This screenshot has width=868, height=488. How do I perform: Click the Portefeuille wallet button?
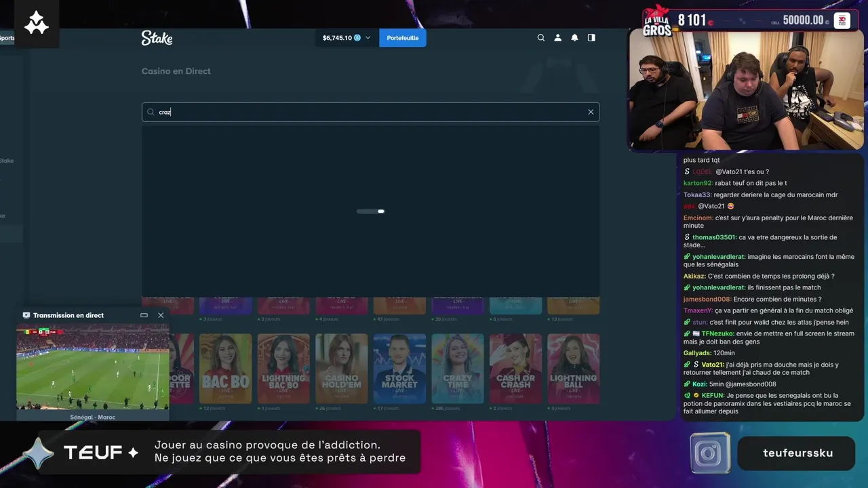tap(403, 38)
